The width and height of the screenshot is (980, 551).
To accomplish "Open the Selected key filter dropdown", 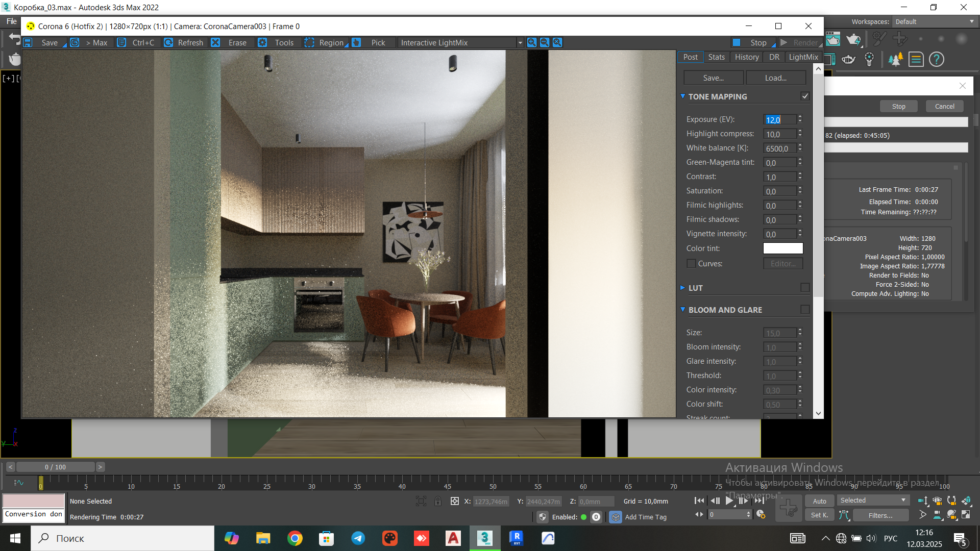I will click(873, 500).
